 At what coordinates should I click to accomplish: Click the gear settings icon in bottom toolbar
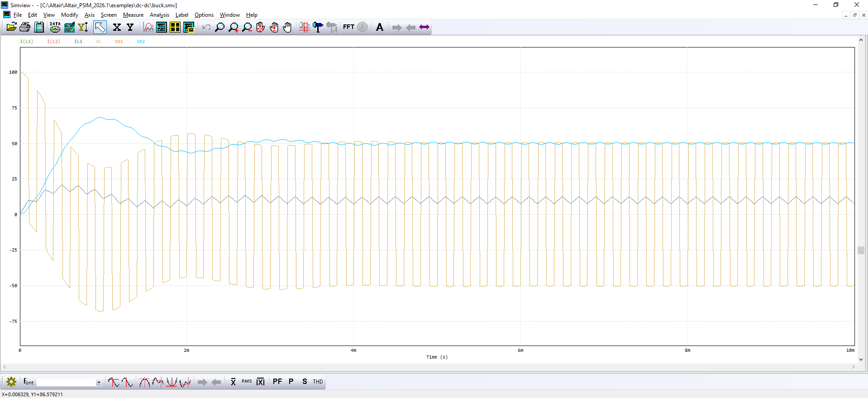point(11,382)
